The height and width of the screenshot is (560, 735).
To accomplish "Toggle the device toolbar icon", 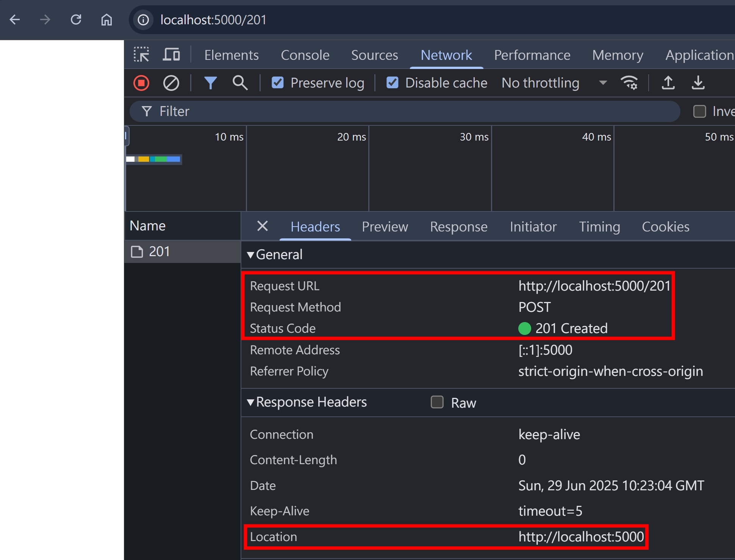I will pyautogui.click(x=171, y=55).
